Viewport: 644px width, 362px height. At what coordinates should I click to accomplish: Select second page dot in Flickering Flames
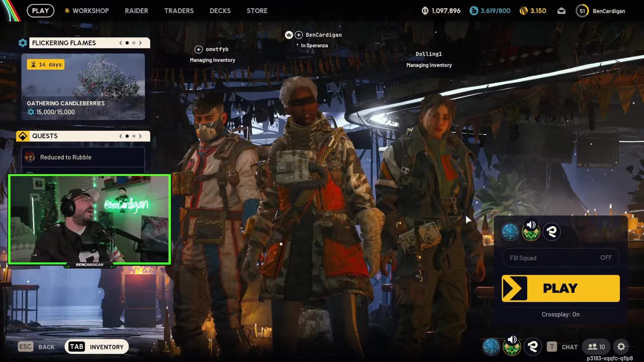point(134,43)
